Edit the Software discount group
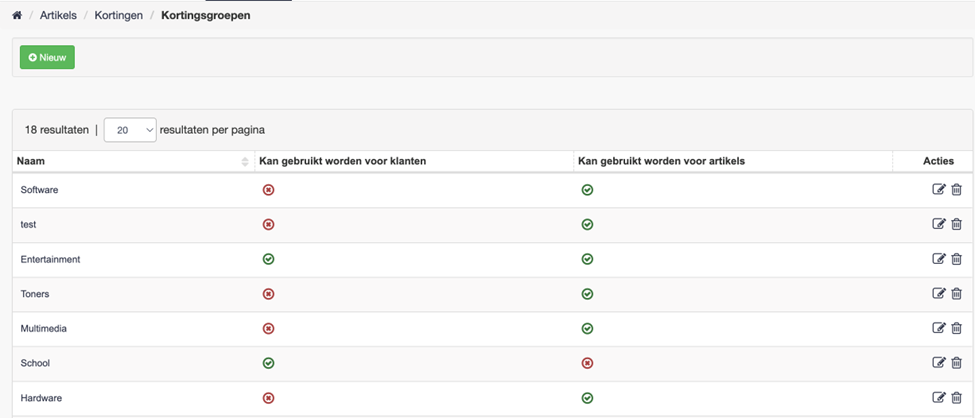Viewport: 975px width, 418px height. click(x=939, y=190)
